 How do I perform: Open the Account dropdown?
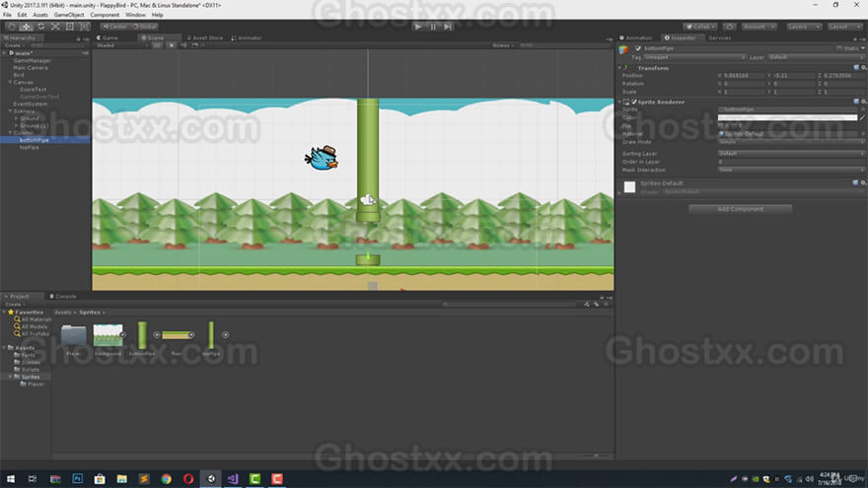(x=759, y=27)
